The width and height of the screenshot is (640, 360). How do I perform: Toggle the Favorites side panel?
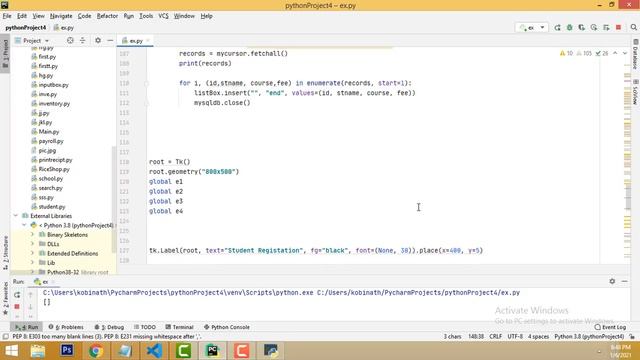point(5,298)
